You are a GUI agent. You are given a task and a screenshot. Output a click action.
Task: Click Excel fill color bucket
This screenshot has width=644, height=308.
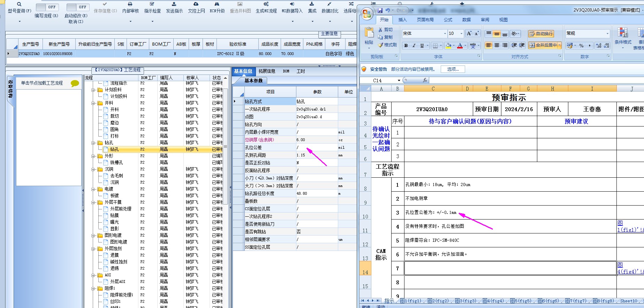pos(448,46)
